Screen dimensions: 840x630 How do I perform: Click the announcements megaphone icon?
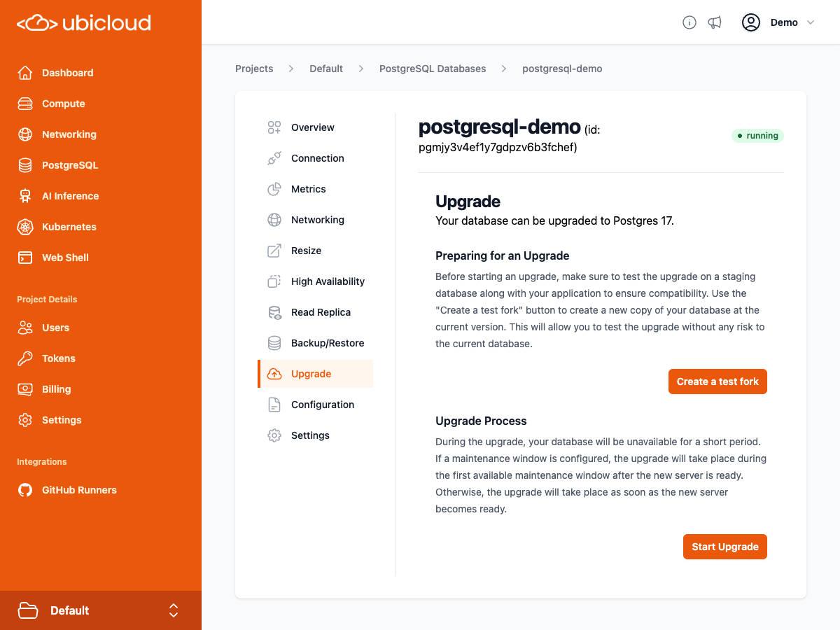pos(715,22)
